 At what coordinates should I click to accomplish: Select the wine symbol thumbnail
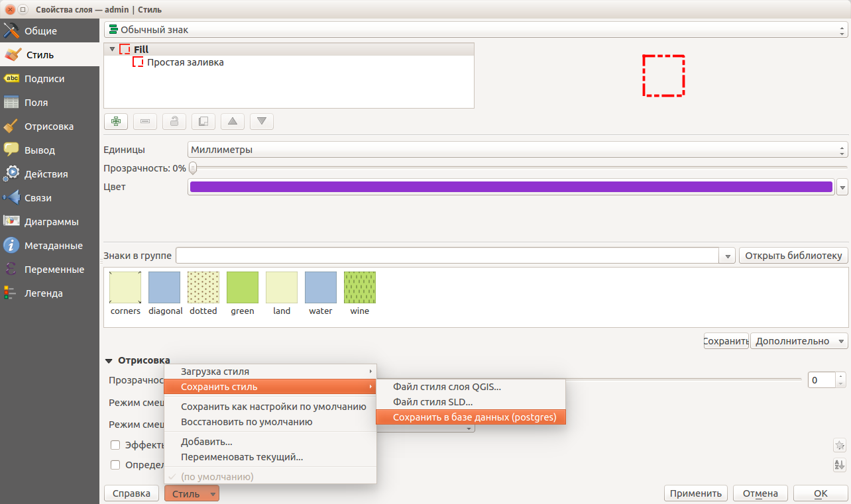pyautogui.click(x=359, y=287)
